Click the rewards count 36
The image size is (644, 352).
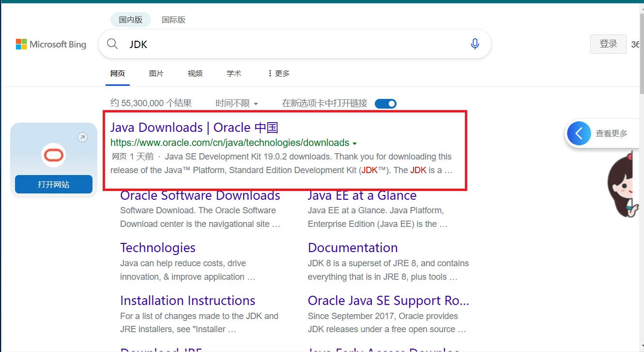pos(636,45)
